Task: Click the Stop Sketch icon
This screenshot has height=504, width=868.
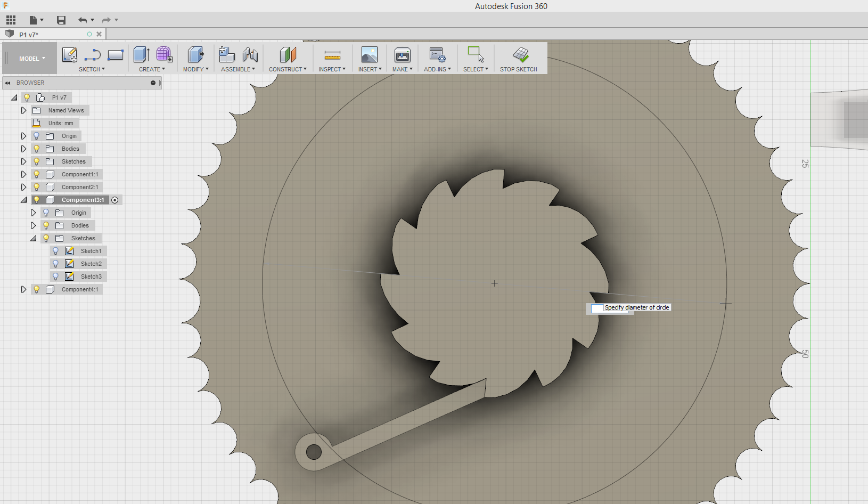Action: [x=520, y=54]
